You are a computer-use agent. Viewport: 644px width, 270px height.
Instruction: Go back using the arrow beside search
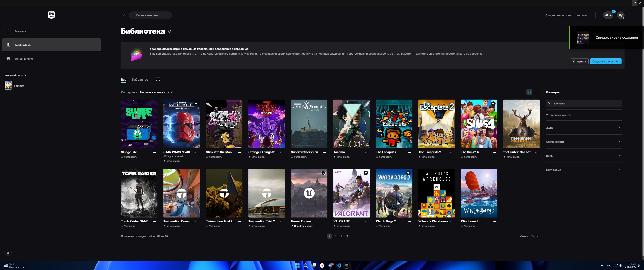124,15
